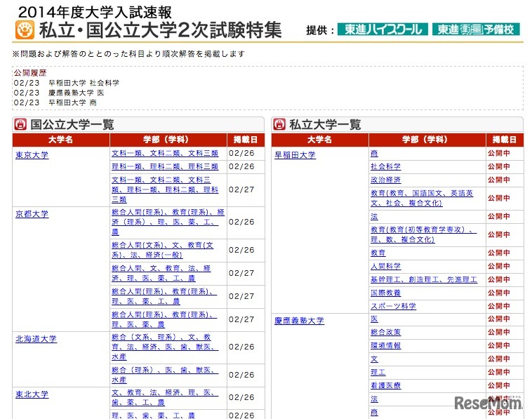Open 東北大学 文、教育、法、経済 link
The width and height of the screenshot is (532, 419).
(x=165, y=397)
